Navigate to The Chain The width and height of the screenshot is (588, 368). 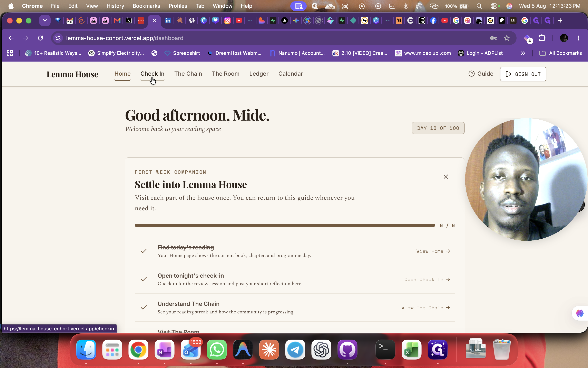[x=188, y=74]
